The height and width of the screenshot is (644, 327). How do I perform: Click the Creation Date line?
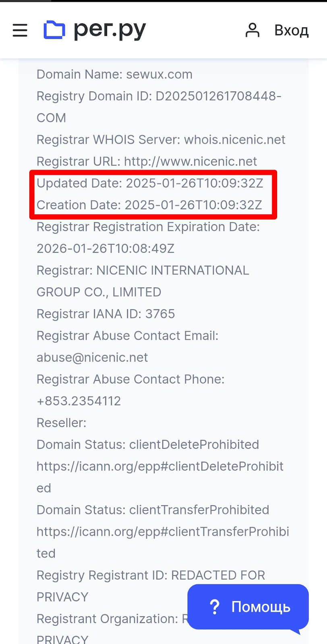(x=149, y=205)
